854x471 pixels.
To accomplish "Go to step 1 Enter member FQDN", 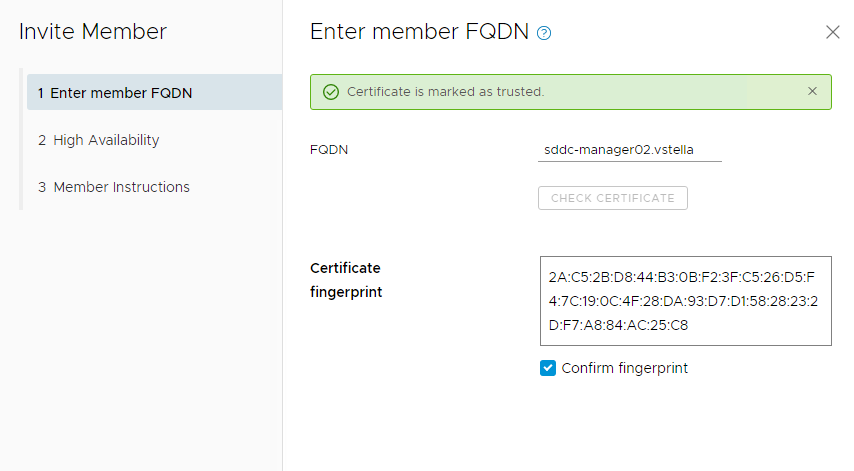I will pos(115,93).
